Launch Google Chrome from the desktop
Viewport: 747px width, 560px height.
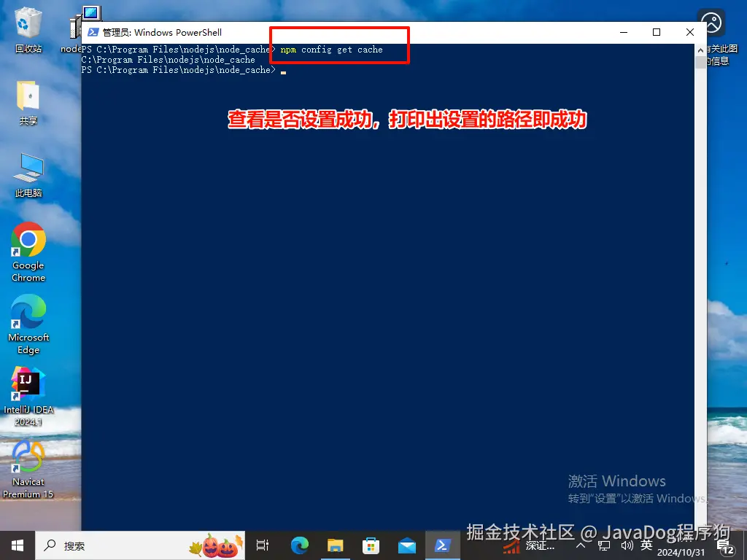(x=28, y=252)
